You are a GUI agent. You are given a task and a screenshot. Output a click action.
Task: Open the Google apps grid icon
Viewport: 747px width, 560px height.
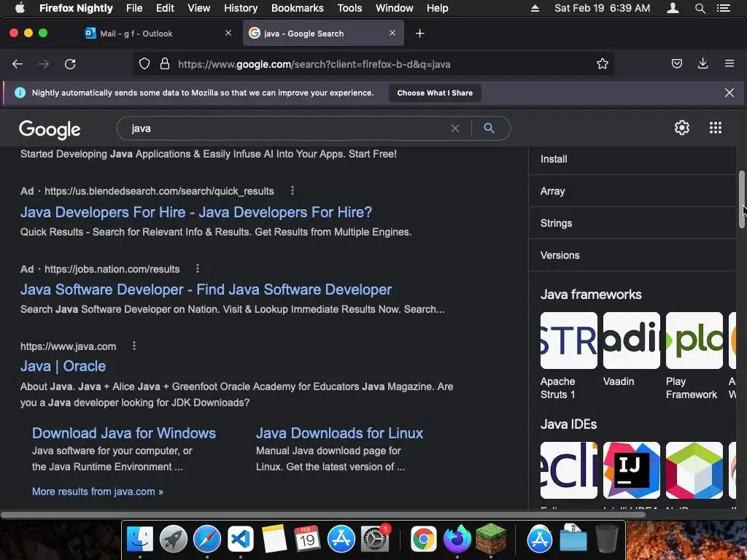point(716,128)
